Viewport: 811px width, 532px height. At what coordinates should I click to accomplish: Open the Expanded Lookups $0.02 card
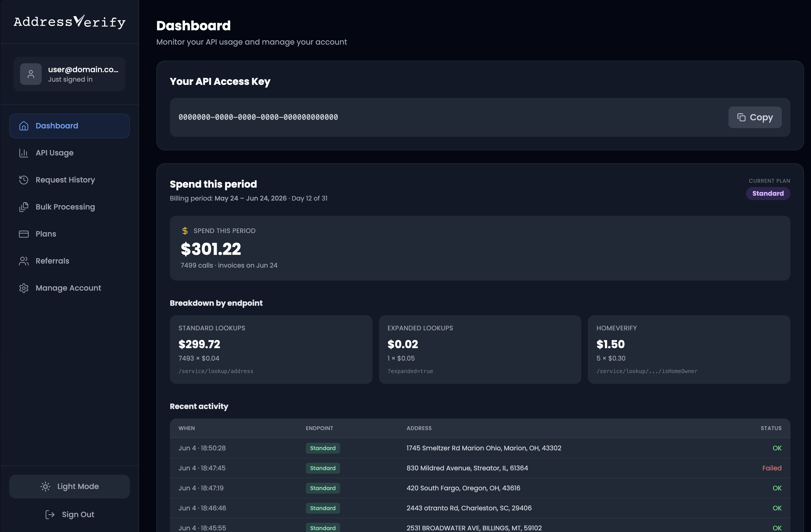[x=480, y=350]
